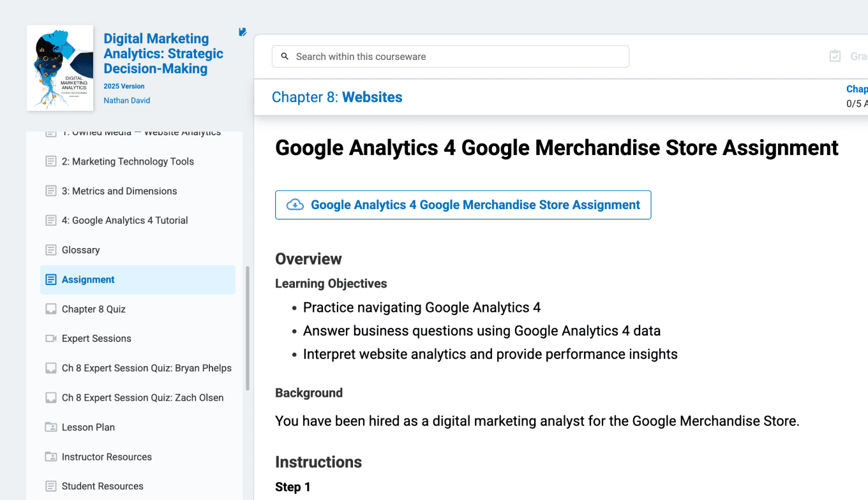Click the page icon next to Metrics and Dimensions

pos(51,191)
